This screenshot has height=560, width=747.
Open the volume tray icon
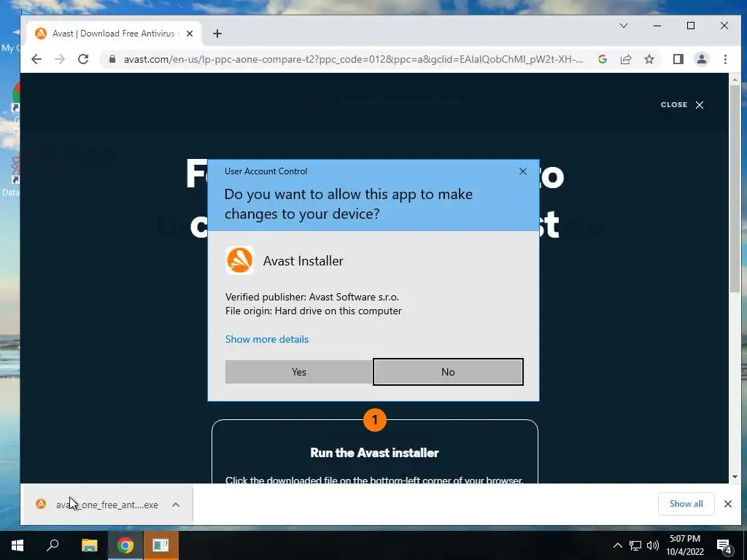653,545
